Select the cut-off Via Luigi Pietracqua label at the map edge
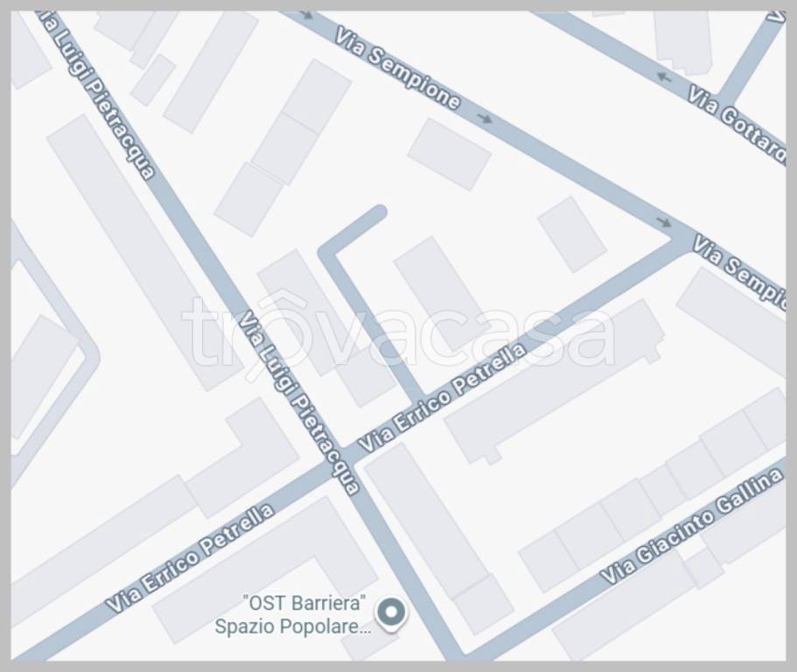This screenshot has height=672, width=797. pyautogui.click(x=98, y=95)
